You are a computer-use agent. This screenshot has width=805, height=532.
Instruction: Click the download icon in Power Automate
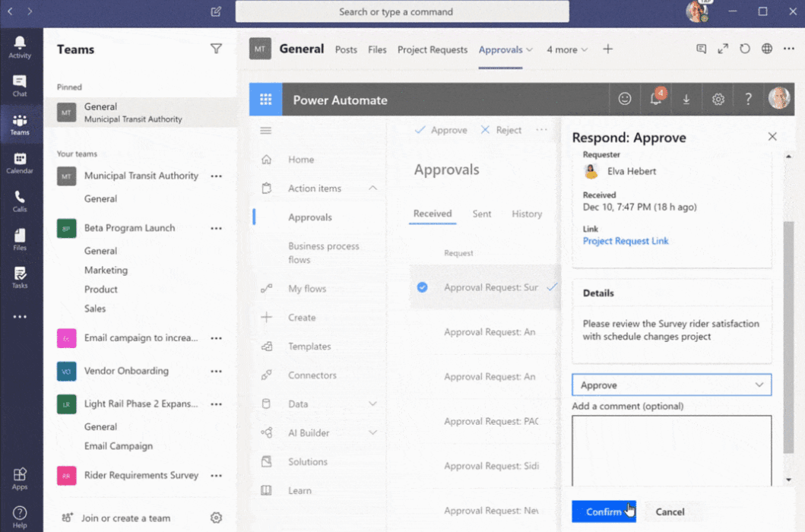[686, 99]
